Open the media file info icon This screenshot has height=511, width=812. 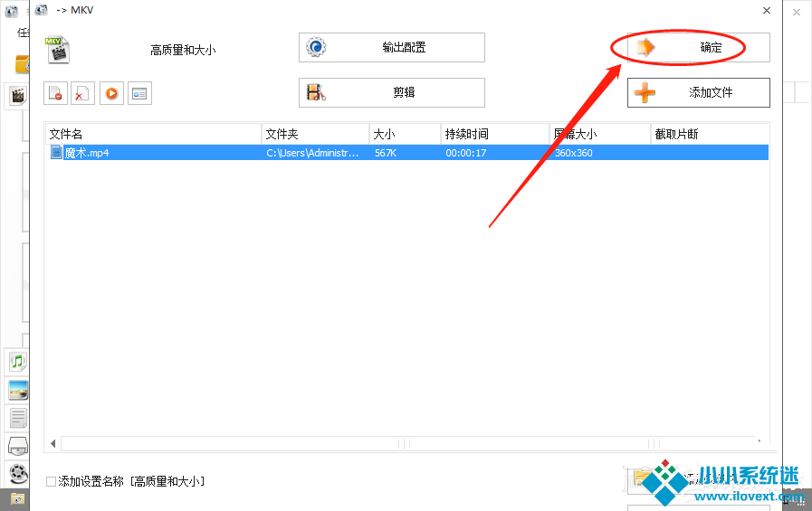(139, 93)
